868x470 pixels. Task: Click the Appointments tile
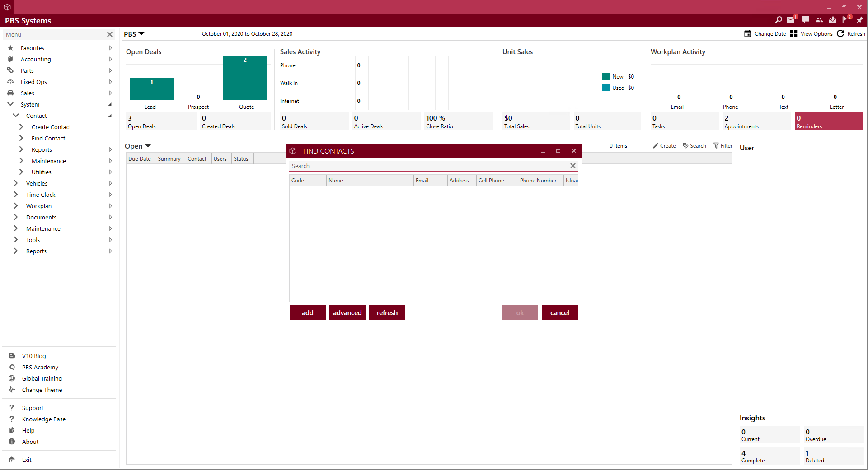coord(756,121)
